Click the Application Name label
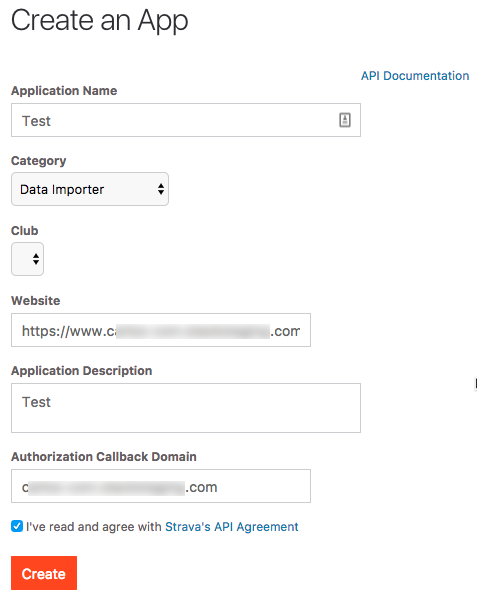477x598 pixels. coord(64,91)
